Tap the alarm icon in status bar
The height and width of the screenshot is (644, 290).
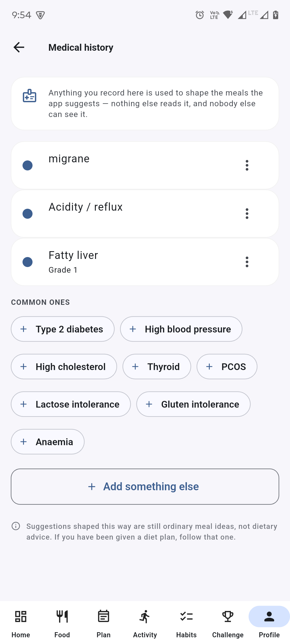coord(200,15)
